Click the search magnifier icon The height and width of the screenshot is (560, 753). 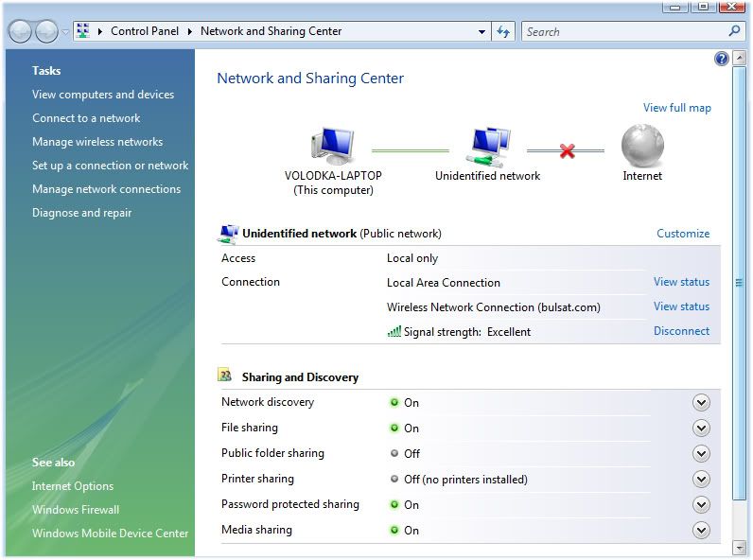(x=734, y=31)
